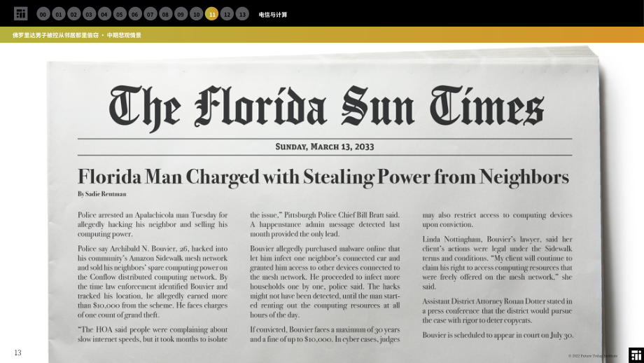Click the 中期悲观情景 breadcrumb text
The image size is (644, 363).
point(124,35)
